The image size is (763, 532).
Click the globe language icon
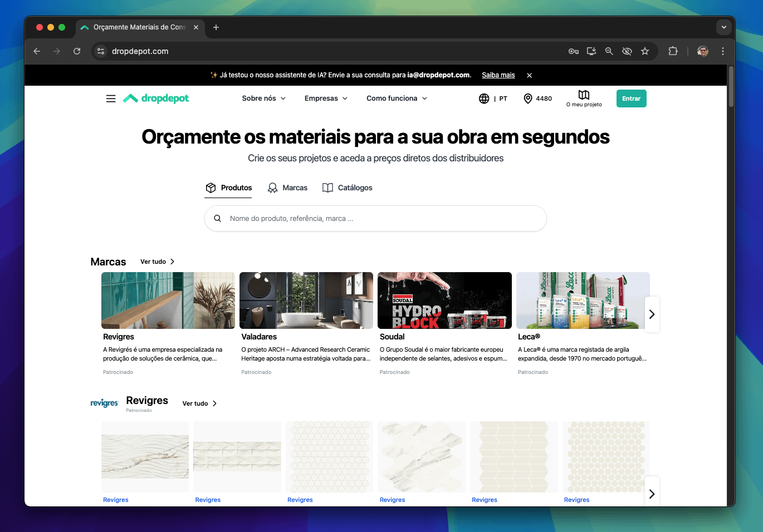tap(484, 98)
